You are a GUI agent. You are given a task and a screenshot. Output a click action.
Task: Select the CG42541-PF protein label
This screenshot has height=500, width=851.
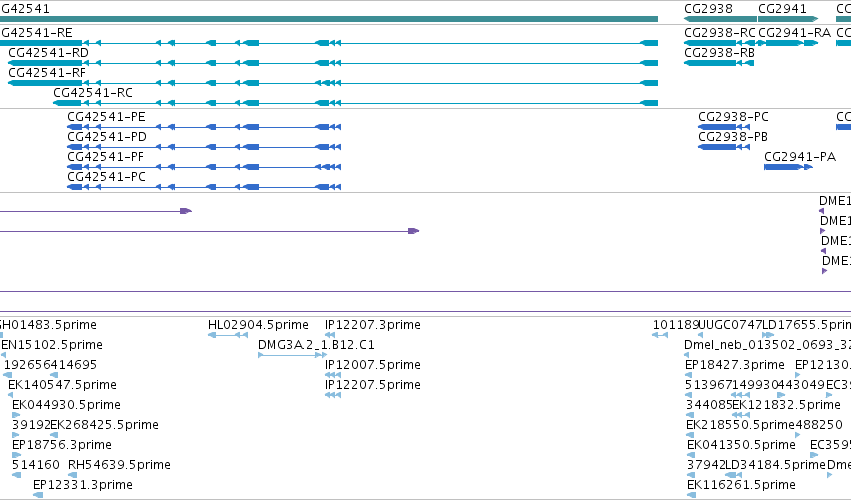(x=106, y=157)
